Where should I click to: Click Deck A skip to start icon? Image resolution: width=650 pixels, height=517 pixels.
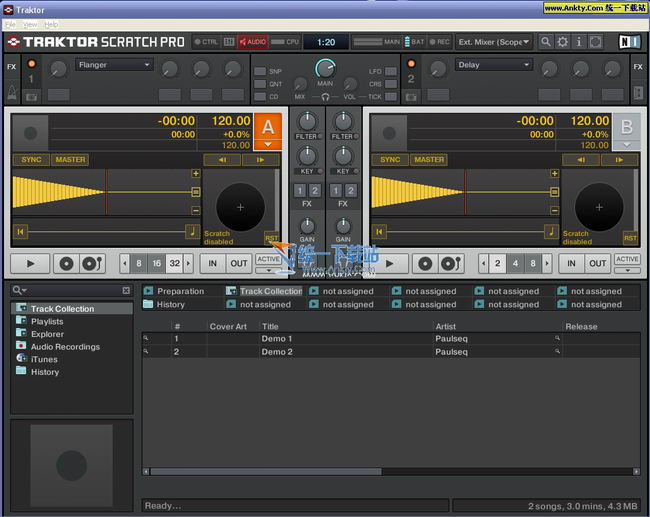[20, 232]
